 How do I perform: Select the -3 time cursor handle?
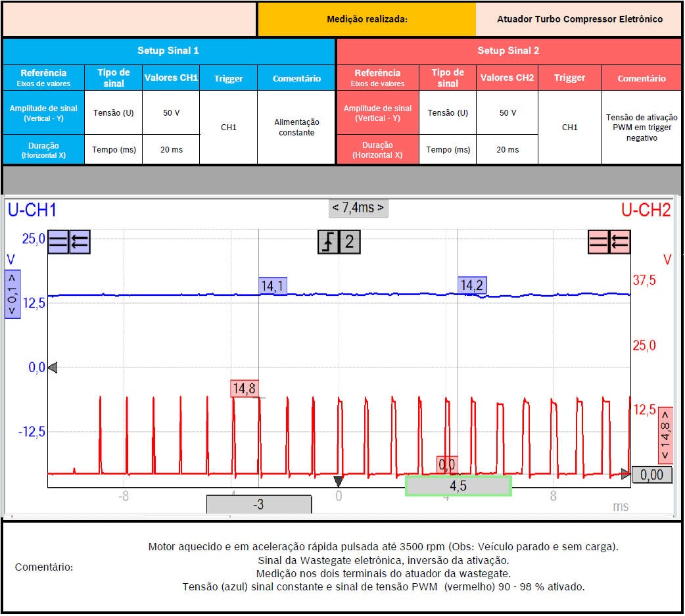pyautogui.click(x=259, y=504)
